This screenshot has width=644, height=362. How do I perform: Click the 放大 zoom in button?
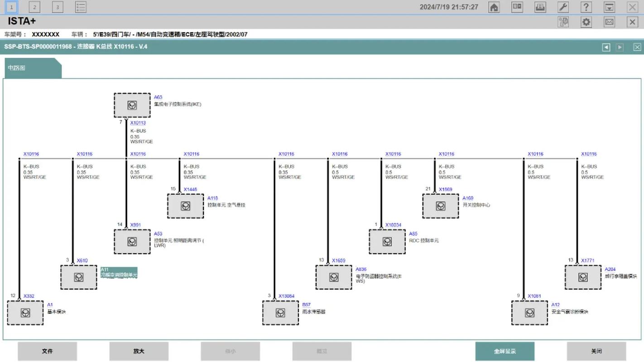point(139,351)
